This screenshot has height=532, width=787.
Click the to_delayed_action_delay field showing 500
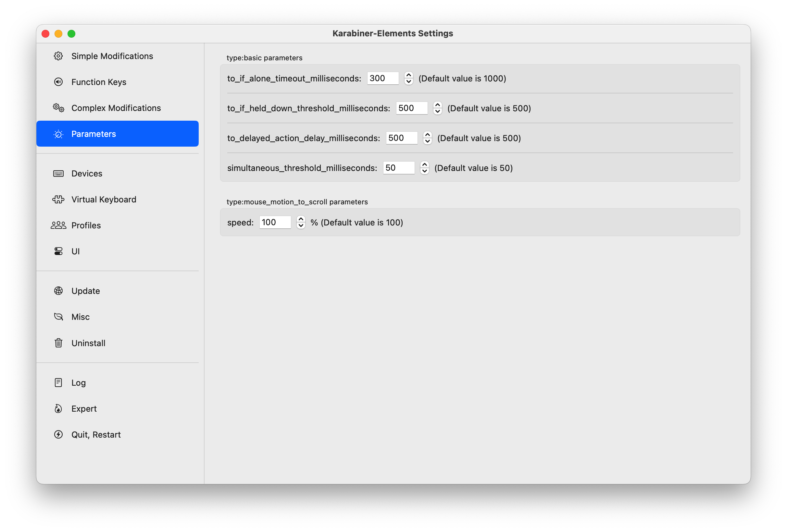401,138
